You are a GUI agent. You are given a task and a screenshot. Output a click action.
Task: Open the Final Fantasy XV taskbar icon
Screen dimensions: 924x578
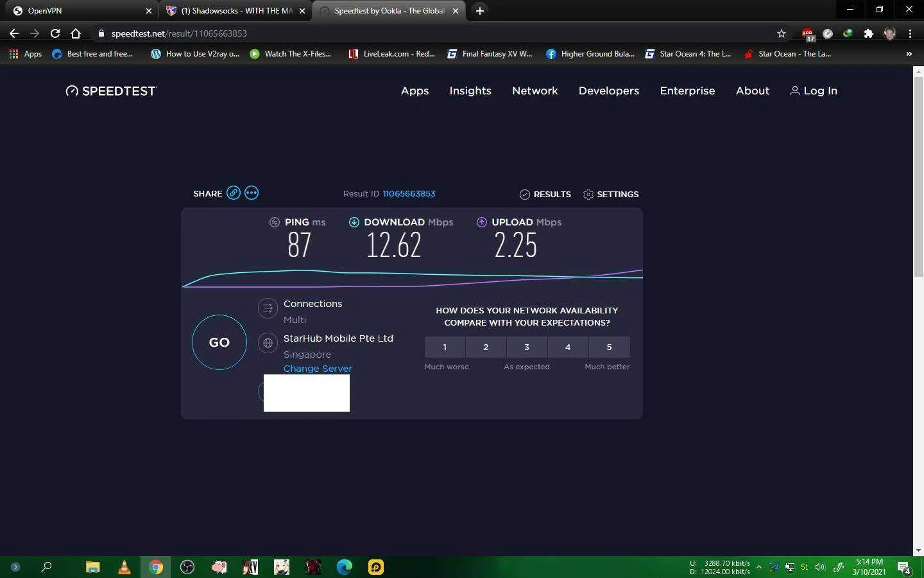coord(250,567)
